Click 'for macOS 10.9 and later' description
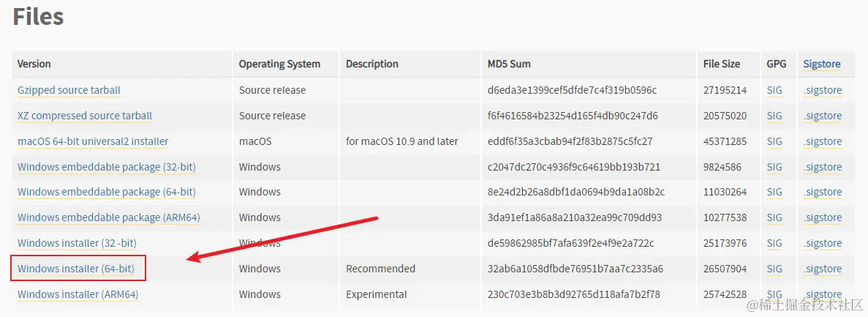Viewport: 868px width, 317px height. (402, 141)
